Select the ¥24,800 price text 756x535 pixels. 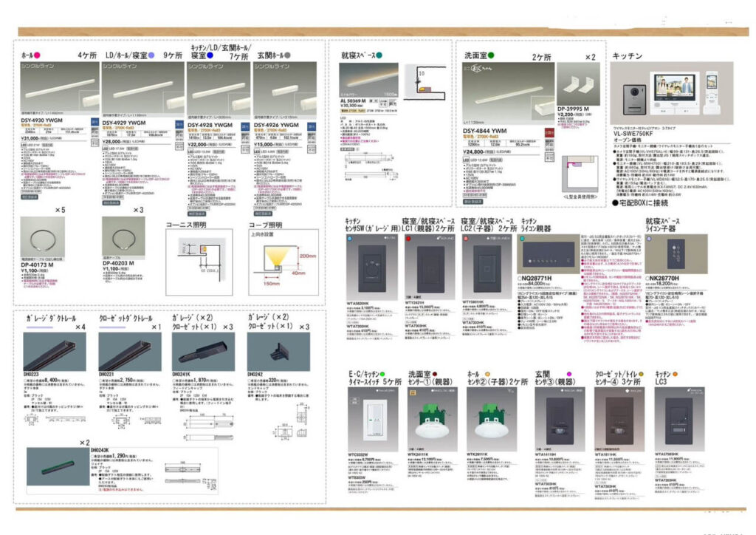click(x=475, y=151)
